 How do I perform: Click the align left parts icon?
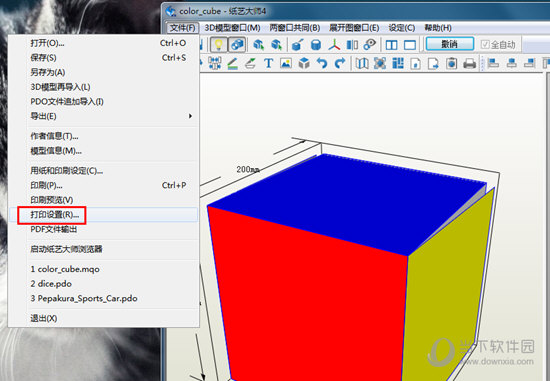494,64
